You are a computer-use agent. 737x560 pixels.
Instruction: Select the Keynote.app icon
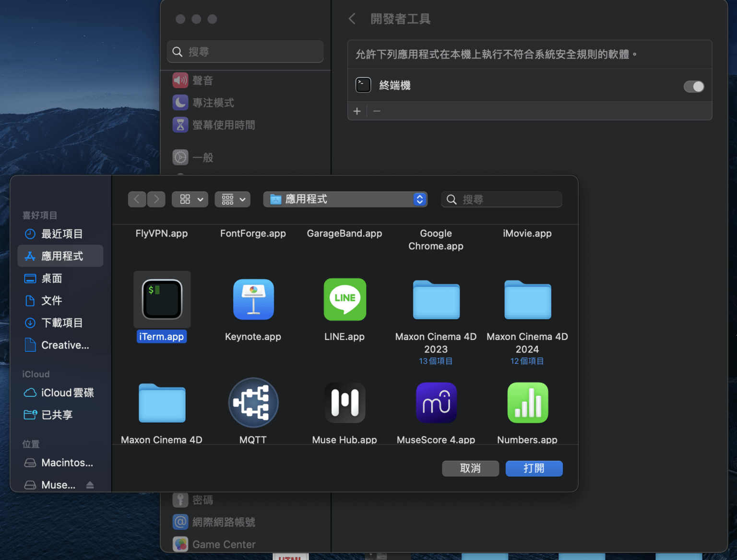pyautogui.click(x=253, y=300)
